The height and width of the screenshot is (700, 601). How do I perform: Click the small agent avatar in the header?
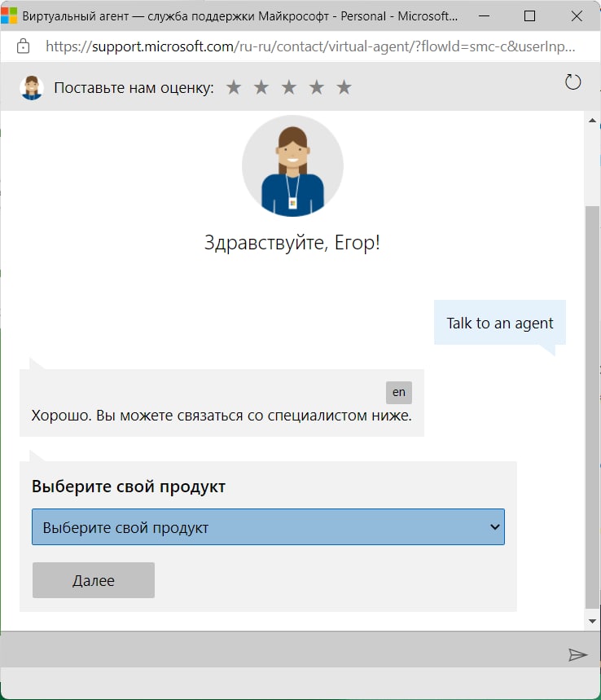click(x=32, y=87)
